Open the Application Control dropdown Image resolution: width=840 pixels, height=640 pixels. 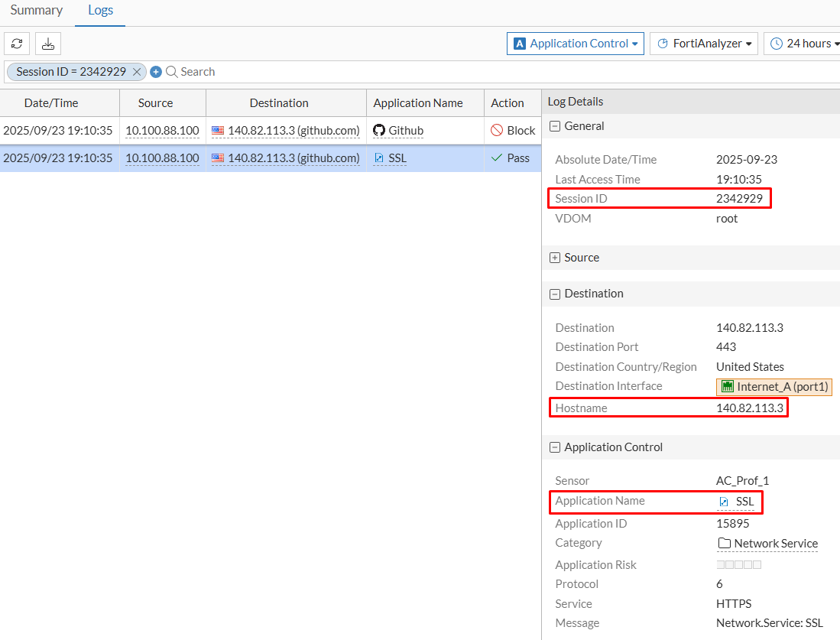coord(575,44)
